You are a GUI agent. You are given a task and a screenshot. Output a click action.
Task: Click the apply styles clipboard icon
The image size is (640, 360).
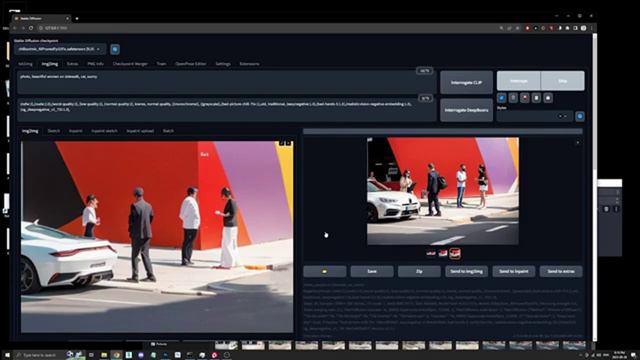[536, 98]
